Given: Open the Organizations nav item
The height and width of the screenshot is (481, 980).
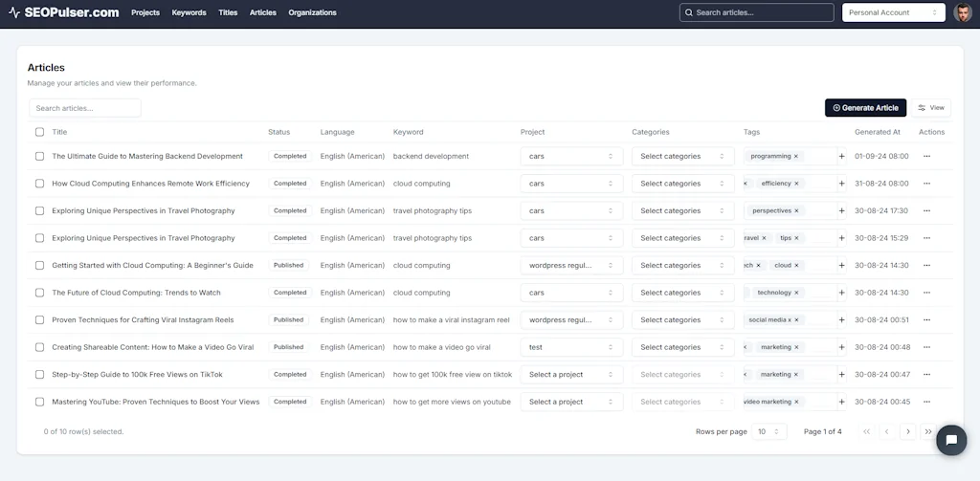Looking at the screenshot, I should (x=312, y=12).
